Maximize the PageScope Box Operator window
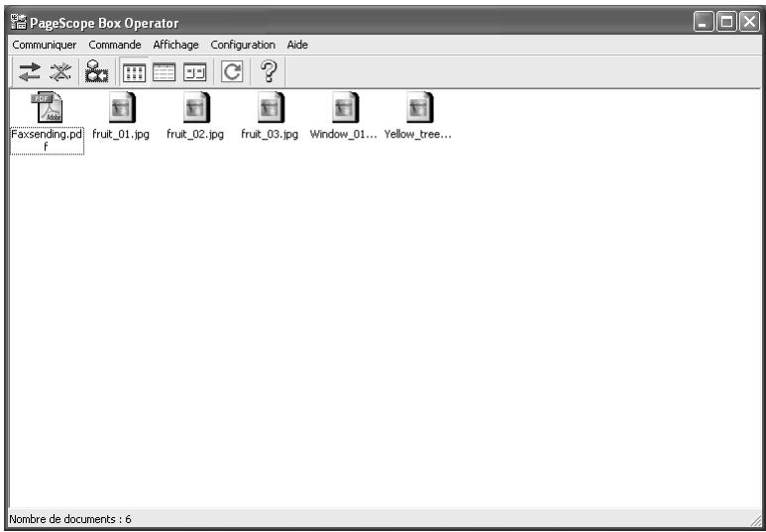 click(726, 22)
